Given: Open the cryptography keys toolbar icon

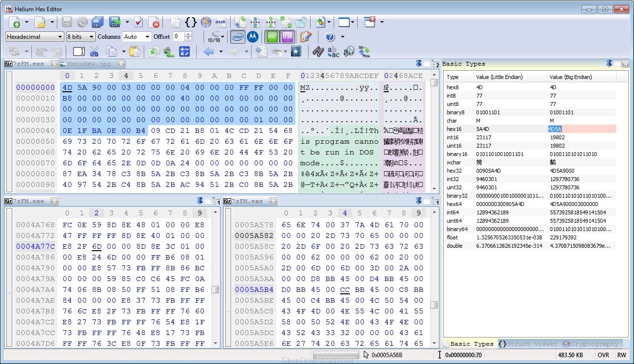Looking at the screenshot, I should [206, 22].
